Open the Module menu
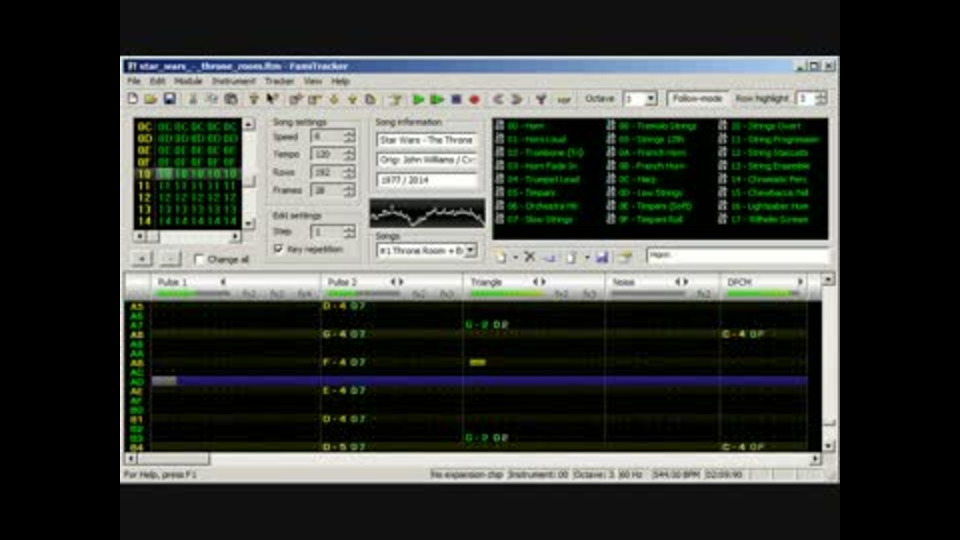 (188, 81)
